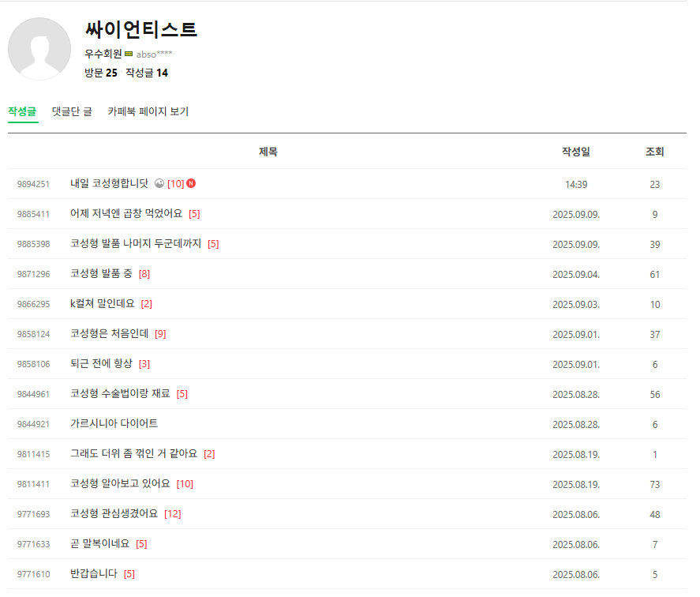
Task: Click comment count [8] on 코성형 발품 중
Action: pos(144,274)
